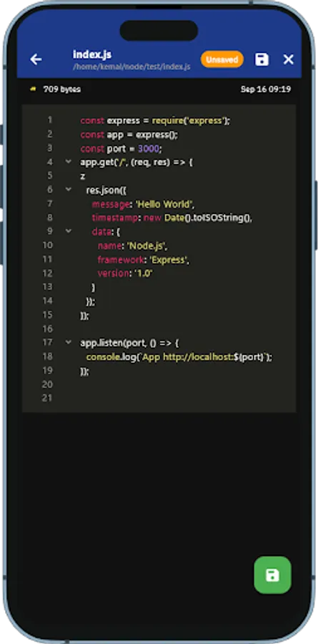Place cursor on const app = express() line
Image resolution: width=318 pixels, height=644 pixels.
pos(129,135)
